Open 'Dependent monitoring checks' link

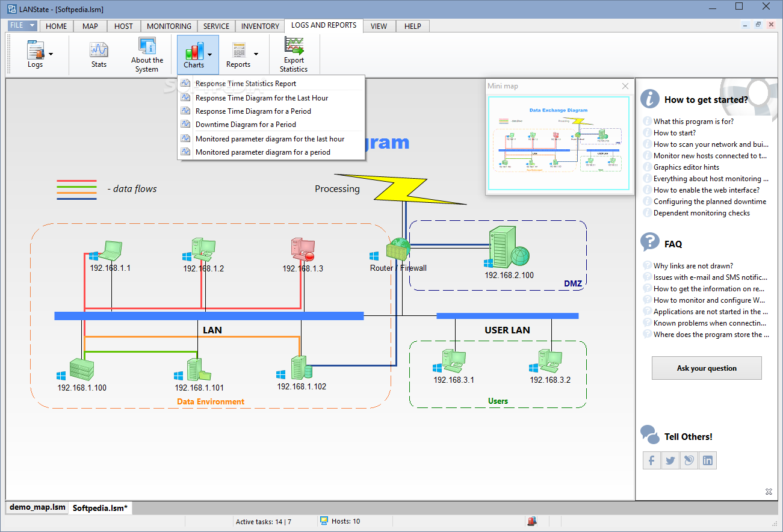click(702, 213)
